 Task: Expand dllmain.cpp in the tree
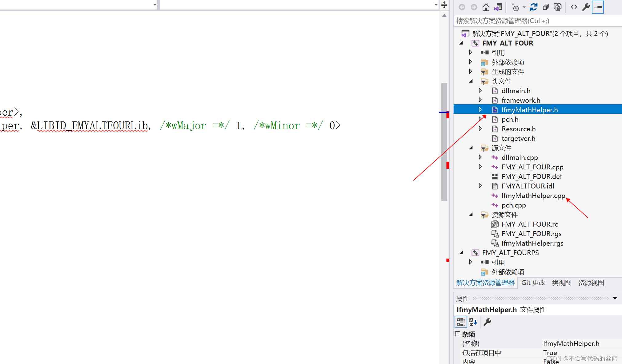tap(480, 157)
